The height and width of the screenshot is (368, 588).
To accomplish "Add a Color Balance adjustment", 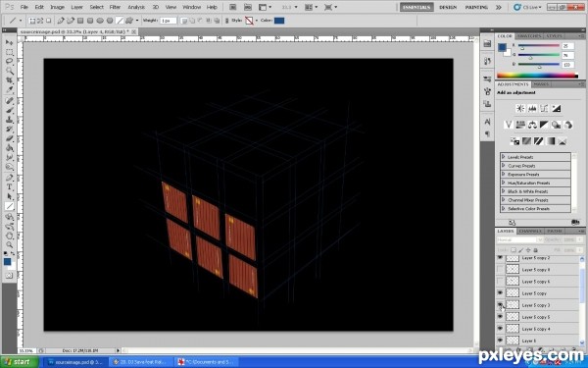I will pyautogui.click(x=532, y=125).
